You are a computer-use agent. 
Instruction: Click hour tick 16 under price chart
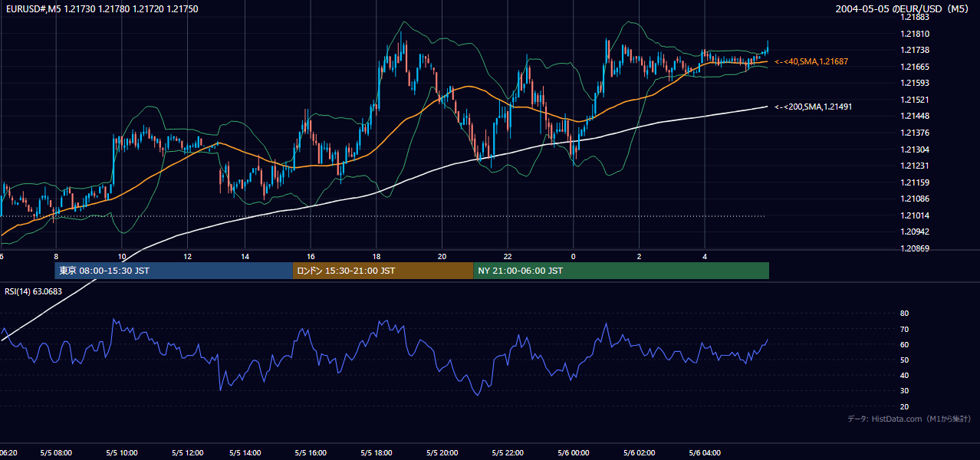(311, 256)
